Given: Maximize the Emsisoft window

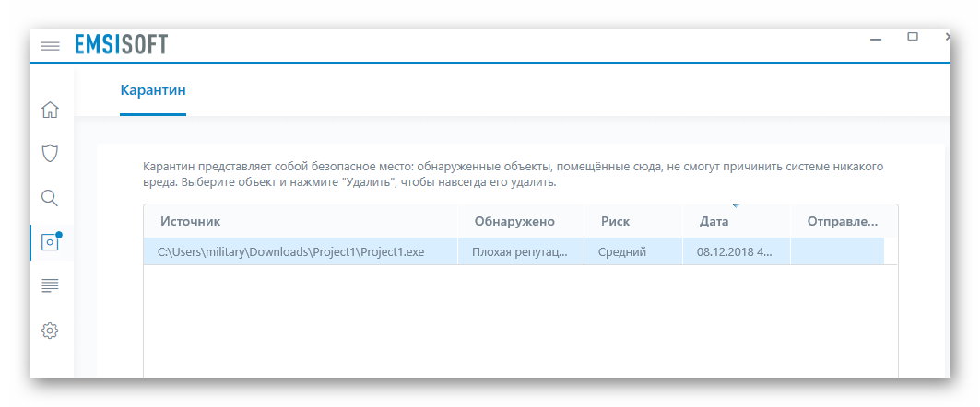Looking at the screenshot, I should (x=913, y=37).
